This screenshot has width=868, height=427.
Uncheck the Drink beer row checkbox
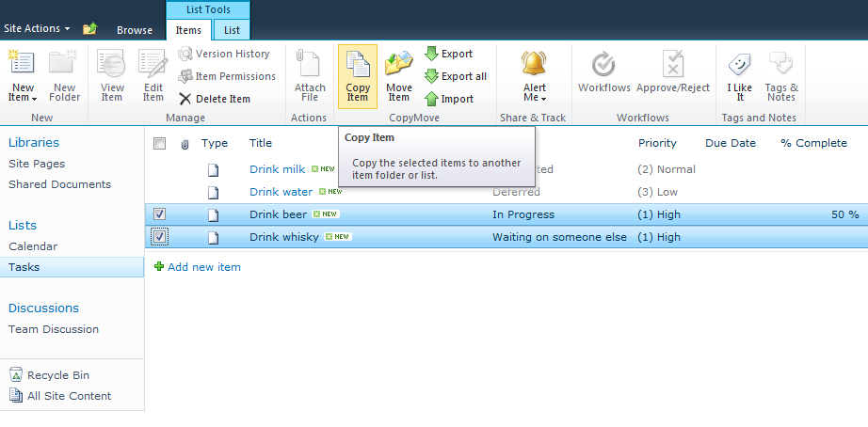pyautogui.click(x=160, y=214)
